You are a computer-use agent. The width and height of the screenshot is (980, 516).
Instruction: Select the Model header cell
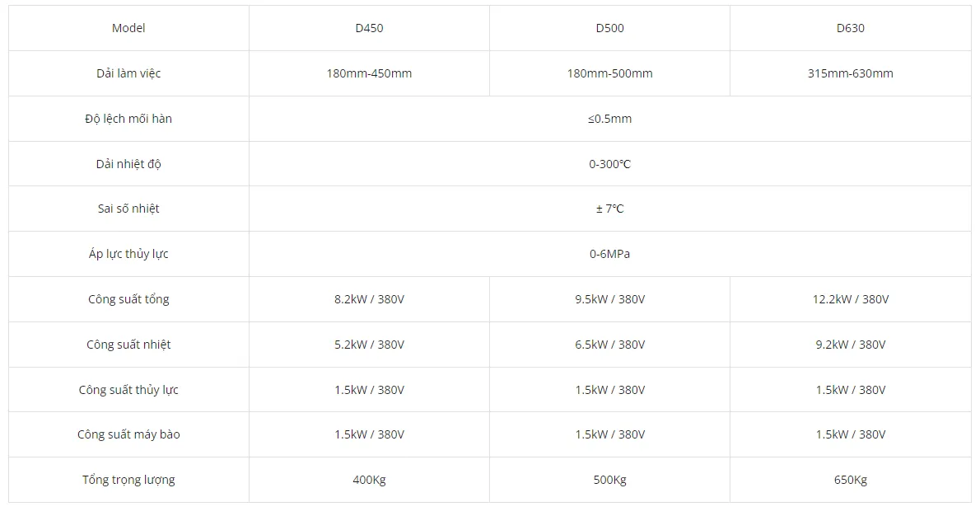(128, 28)
